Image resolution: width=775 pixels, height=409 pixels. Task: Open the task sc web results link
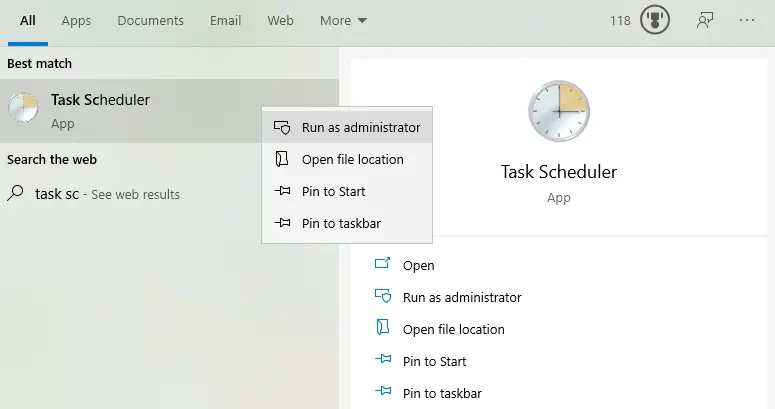coord(107,194)
